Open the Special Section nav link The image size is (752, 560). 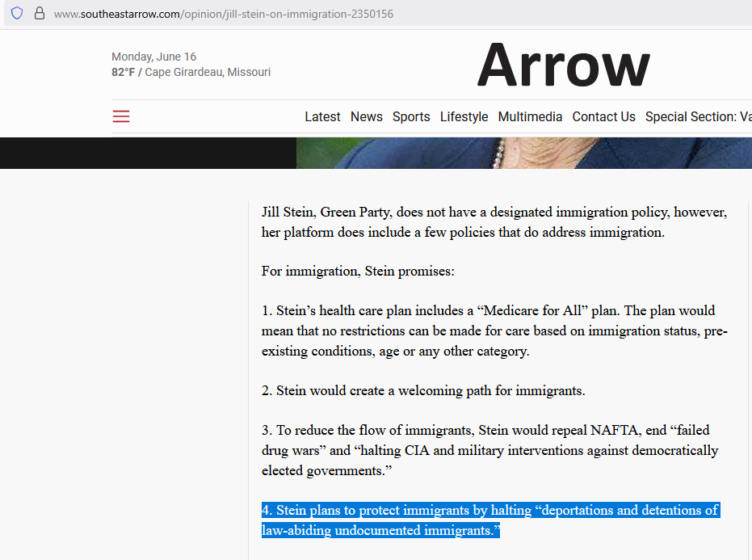coord(698,116)
